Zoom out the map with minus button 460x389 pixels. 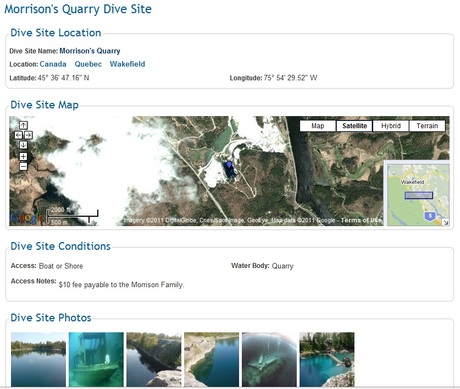pos(23,166)
